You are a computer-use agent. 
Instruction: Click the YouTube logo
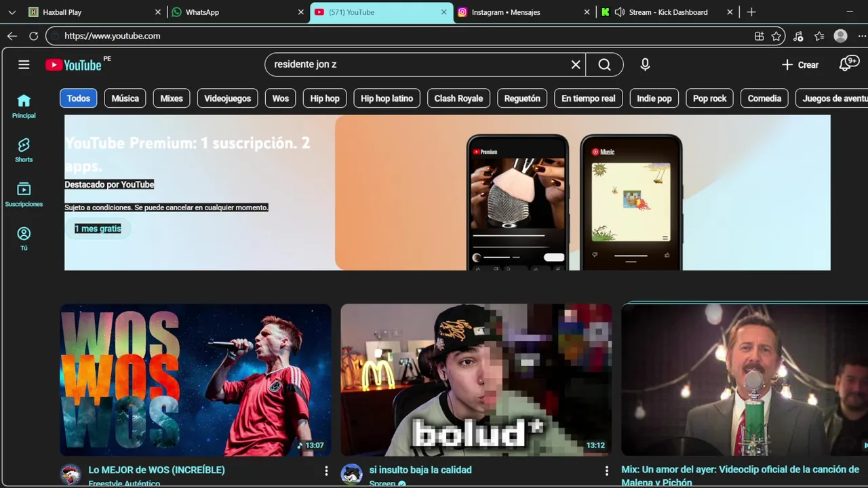pyautogui.click(x=74, y=65)
